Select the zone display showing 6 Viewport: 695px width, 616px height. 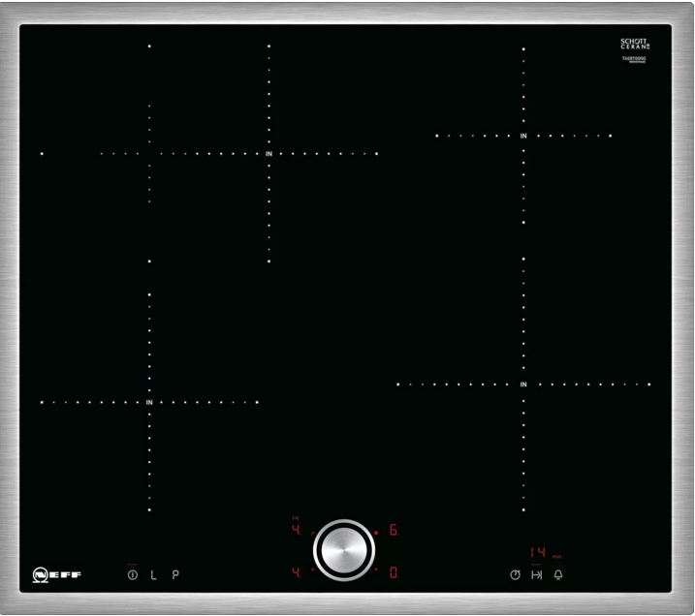pos(395,531)
